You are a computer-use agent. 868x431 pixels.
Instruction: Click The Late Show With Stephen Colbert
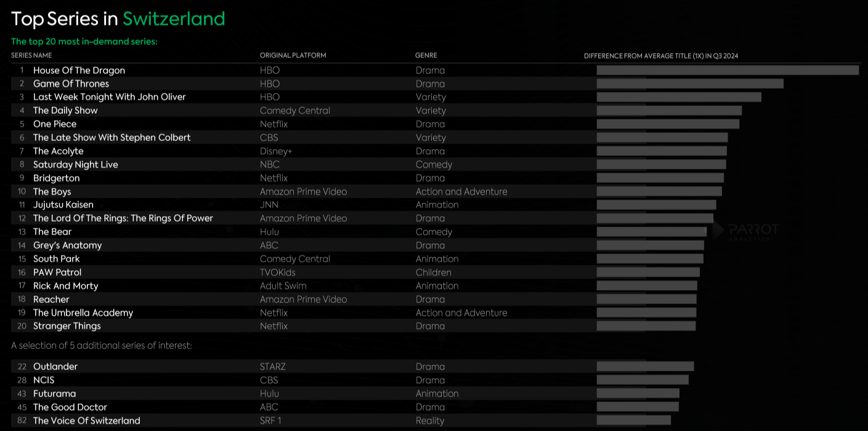pos(112,137)
